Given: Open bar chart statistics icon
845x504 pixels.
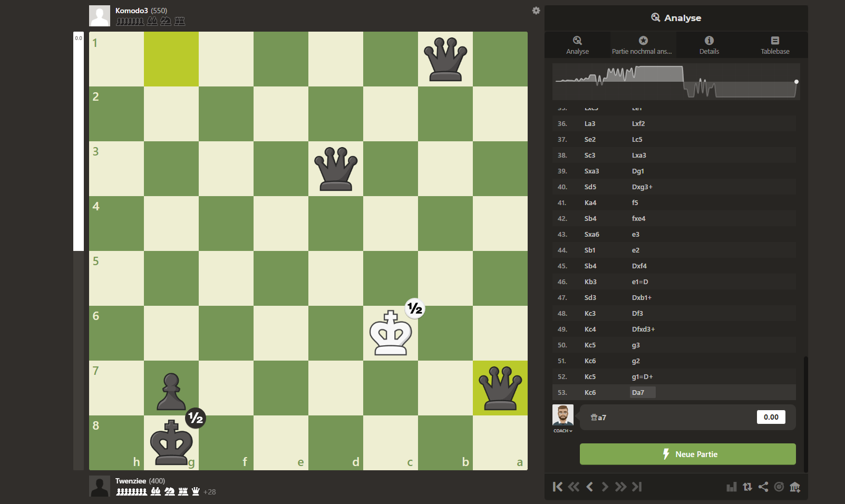Looking at the screenshot, I should [x=731, y=487].
